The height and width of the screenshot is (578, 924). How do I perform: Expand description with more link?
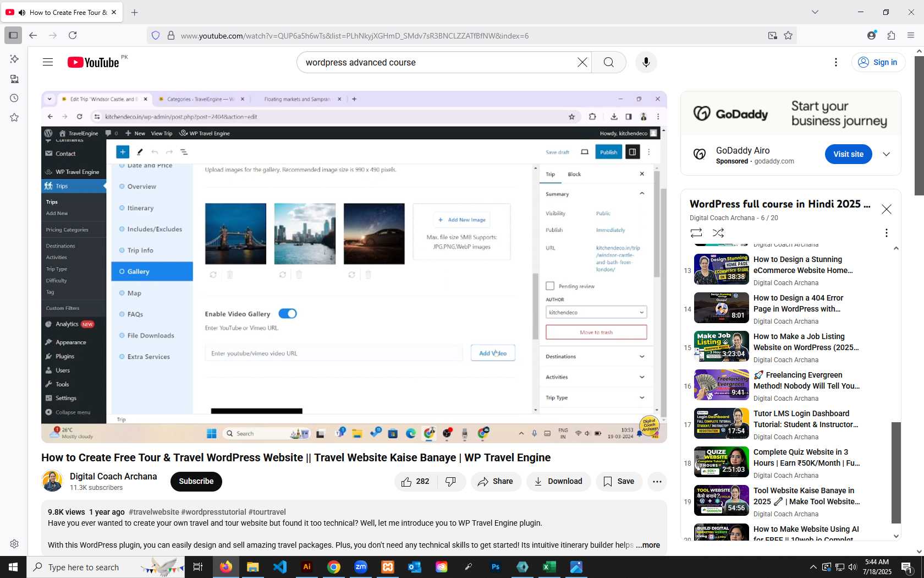coord(648,545)
